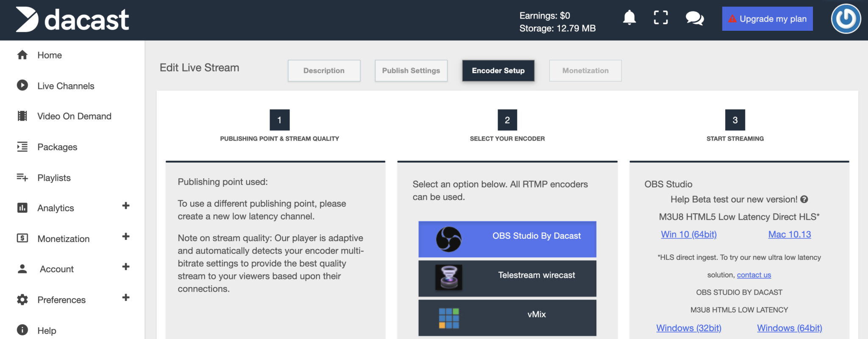The width and height of the screenshot is (868, 339).
Task: Switch to the Publish Settings tab
Action: click(411, 71)
